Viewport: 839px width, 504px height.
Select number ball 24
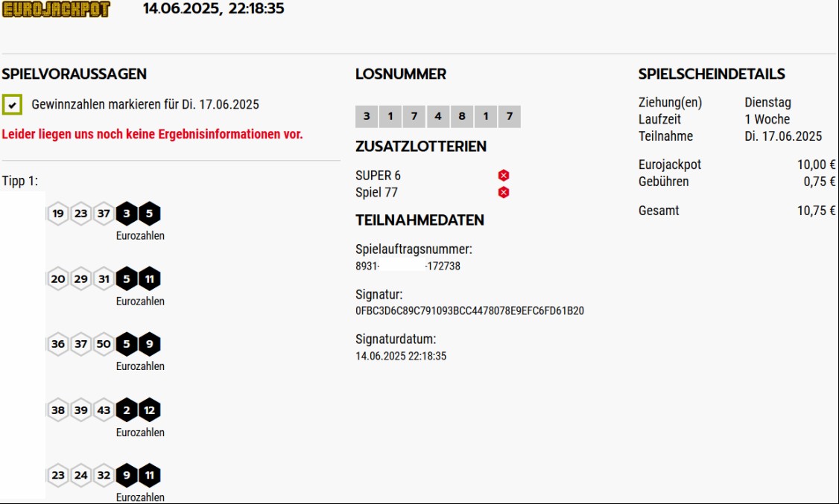tap(80, 475)
